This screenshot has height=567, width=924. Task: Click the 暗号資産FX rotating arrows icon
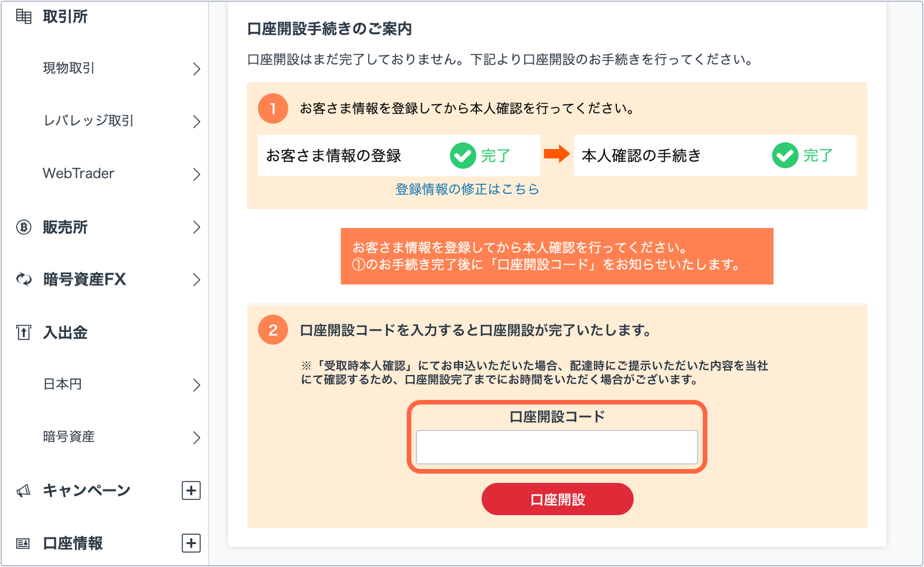coord(24,279)
